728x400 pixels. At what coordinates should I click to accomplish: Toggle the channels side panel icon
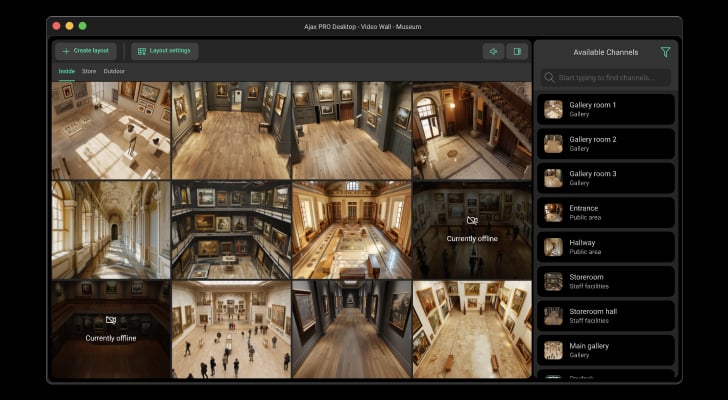coord(517,51)
